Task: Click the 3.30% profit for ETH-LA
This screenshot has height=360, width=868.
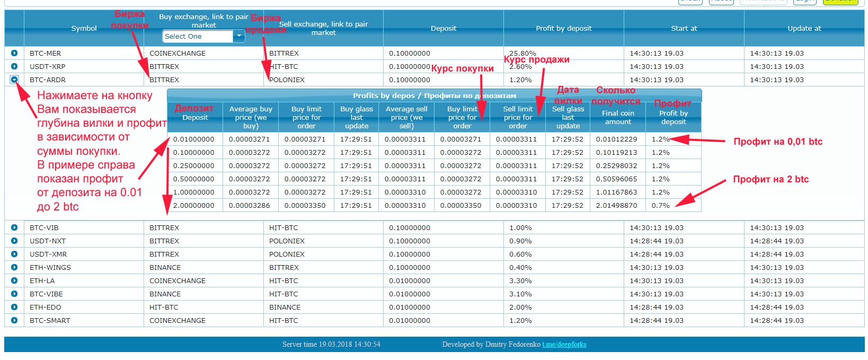Action: pyautogui.click(x=520, y=280)
